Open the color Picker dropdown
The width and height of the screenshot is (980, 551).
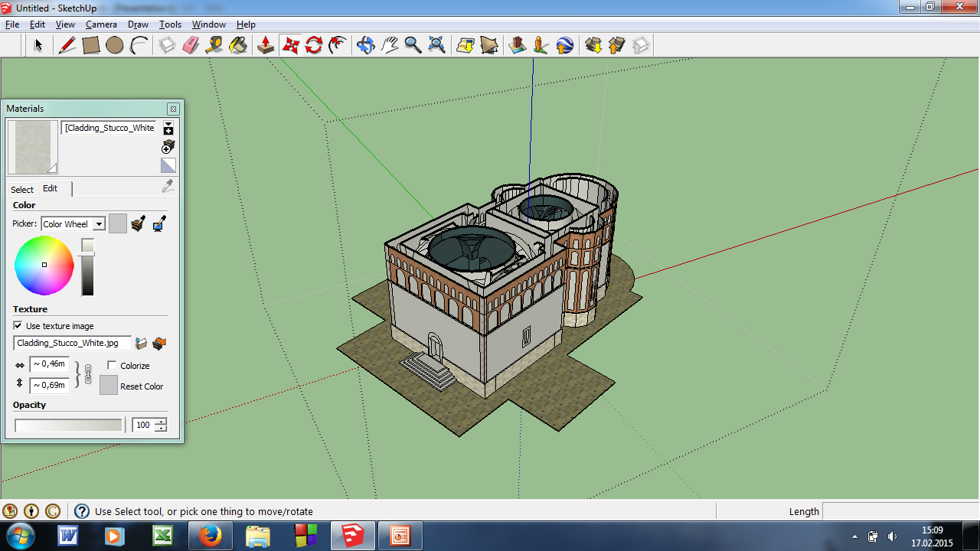click(x=99, y=224)
